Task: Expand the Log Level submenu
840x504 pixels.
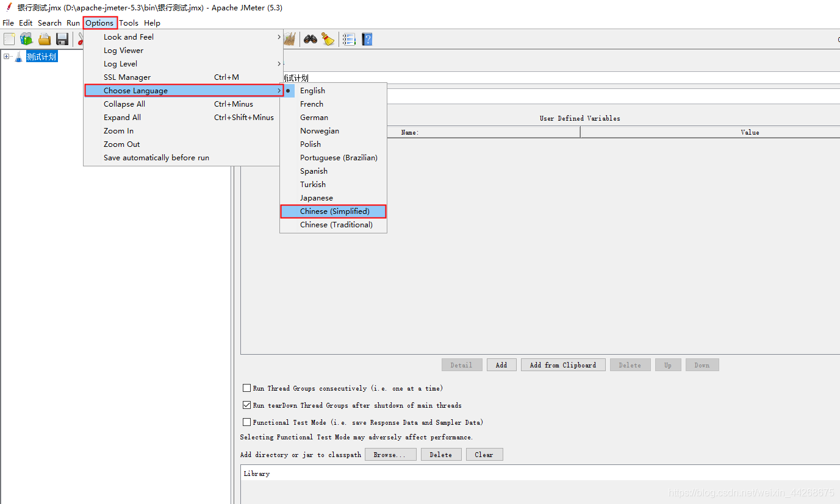Action: click(x=183, y=64)
